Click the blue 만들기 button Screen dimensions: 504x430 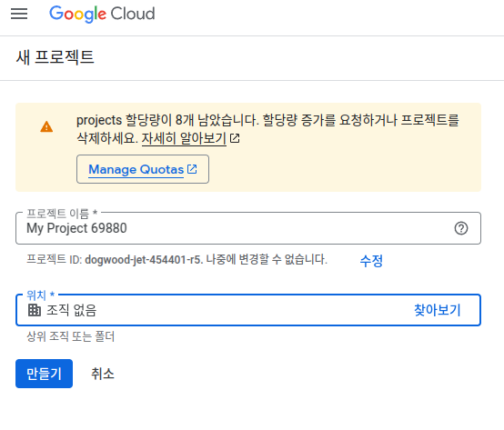click(44, 374)
